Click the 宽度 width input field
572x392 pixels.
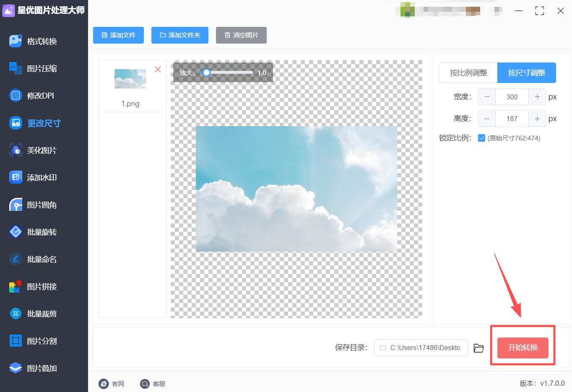[x=512, y=97]
